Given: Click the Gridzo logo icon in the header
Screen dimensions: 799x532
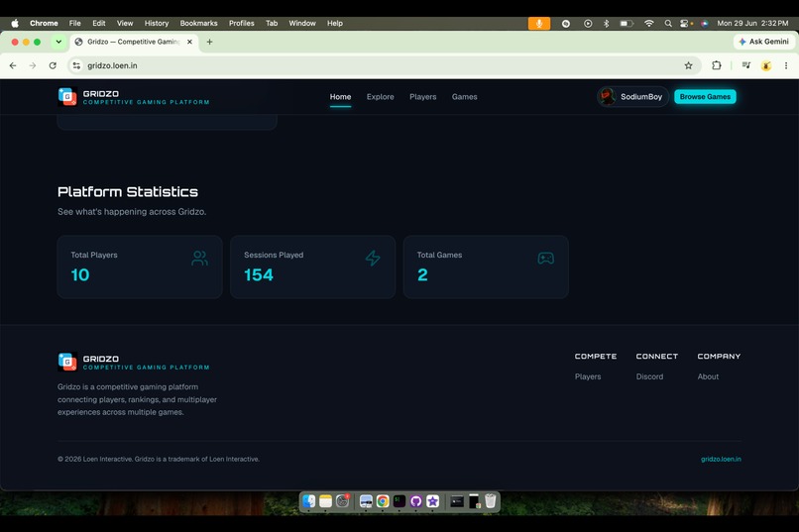Looking at the screenshot, I should (x=67, y=97).
